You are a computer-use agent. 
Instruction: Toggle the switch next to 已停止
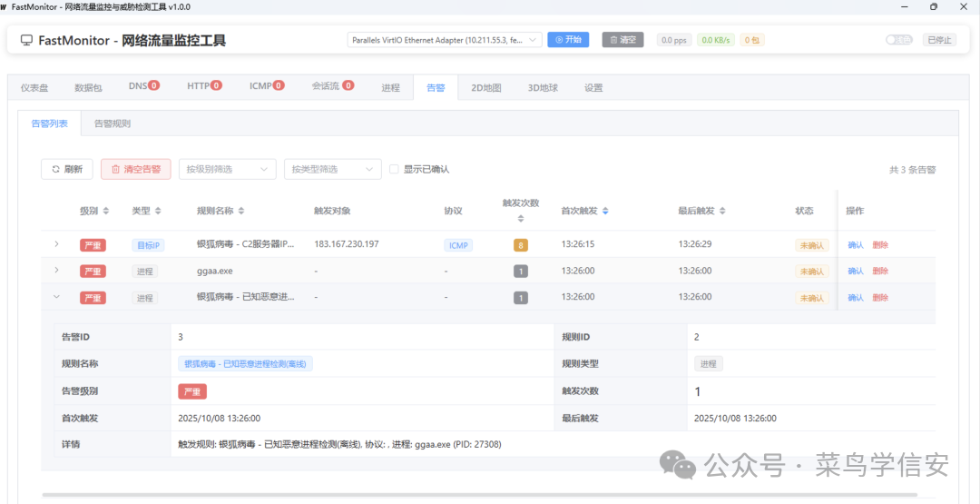pos(898,40)
